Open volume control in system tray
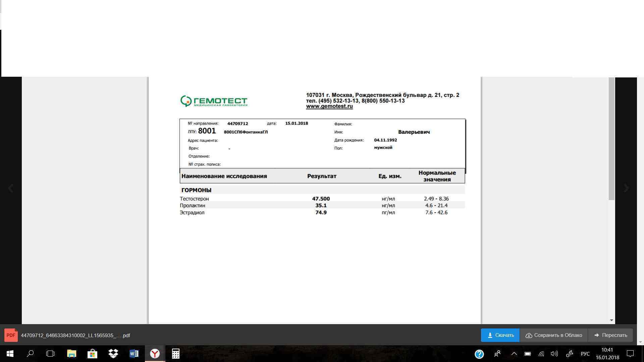The image size is (644, 362). [x=554, y=354]
